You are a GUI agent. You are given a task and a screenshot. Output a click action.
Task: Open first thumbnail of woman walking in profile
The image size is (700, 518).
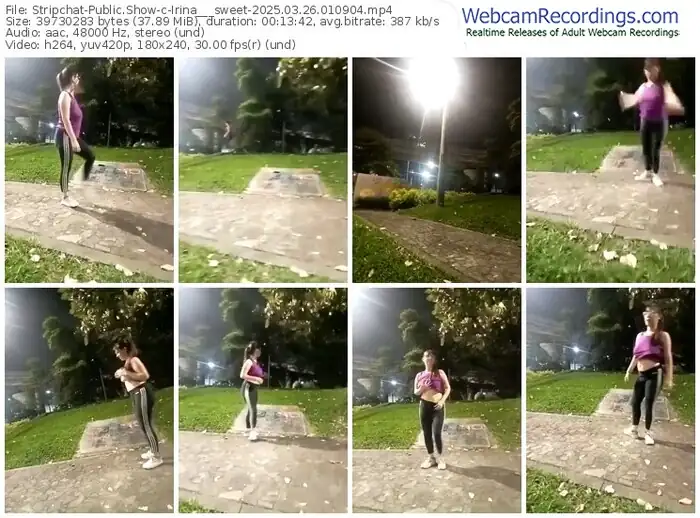click(89, 170)
